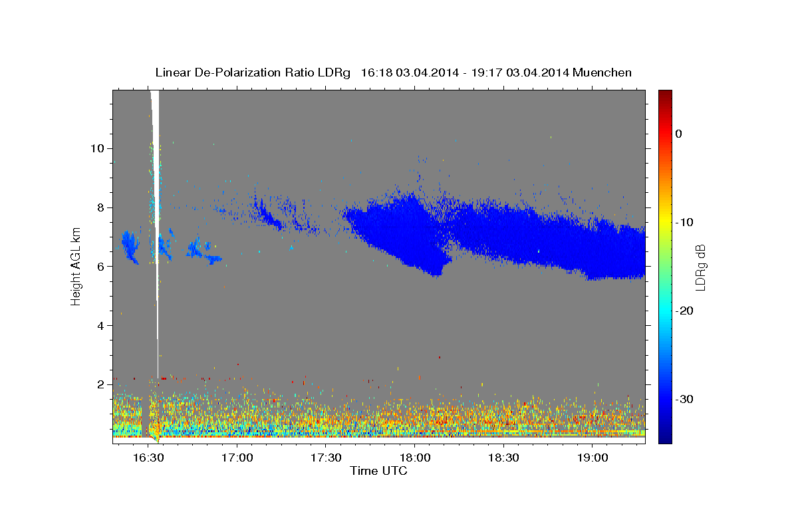This screenshot has width=798, height=532.
Task: Click the colorbar tick label -30
Action: click(x=685, y=399)
